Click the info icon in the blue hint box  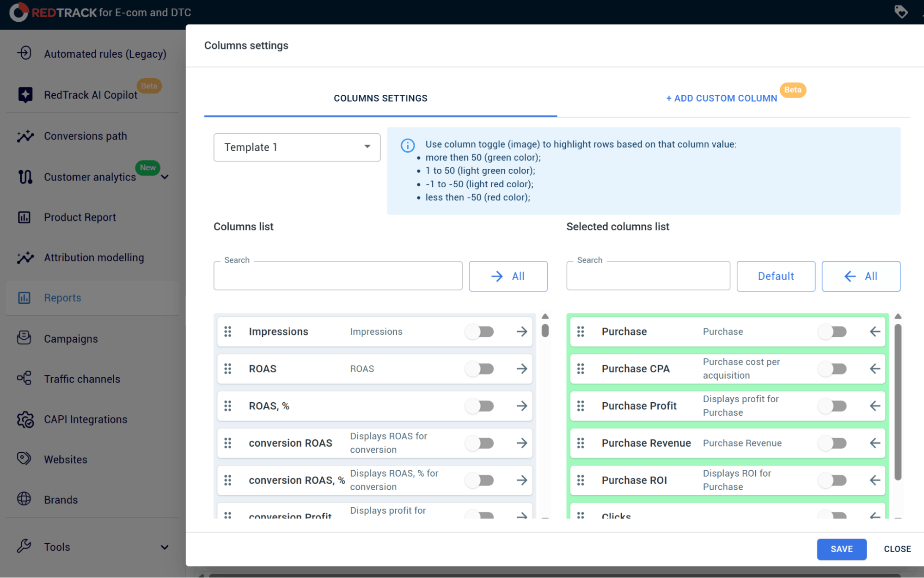(x=407, y=145)
